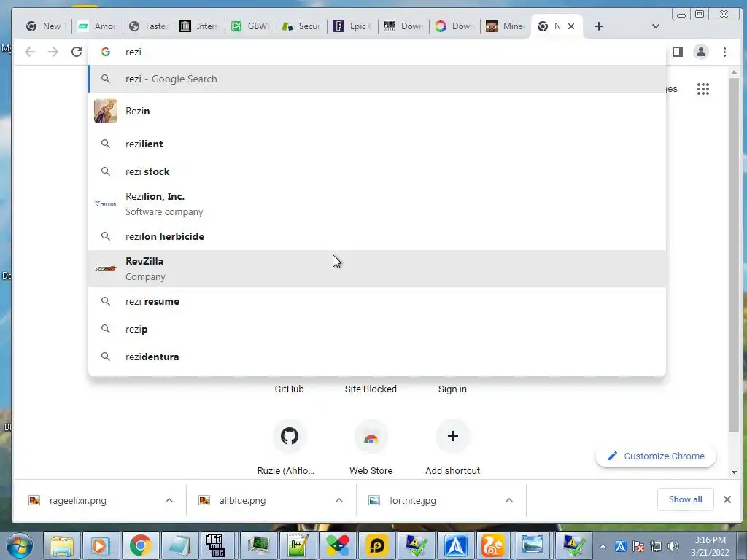Screen dimensions: 747x560
Task: Select the rezi - Google Search suggestion
Action: (x=377, y=79)
